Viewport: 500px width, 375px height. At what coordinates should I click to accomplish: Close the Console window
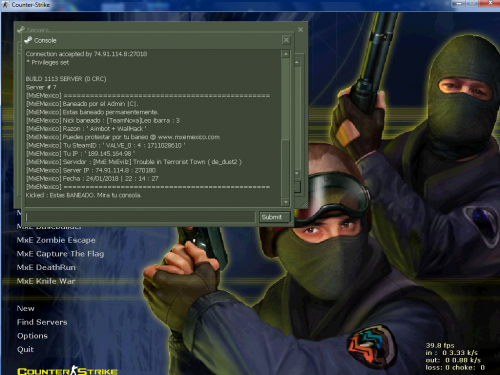coord(286,40)
